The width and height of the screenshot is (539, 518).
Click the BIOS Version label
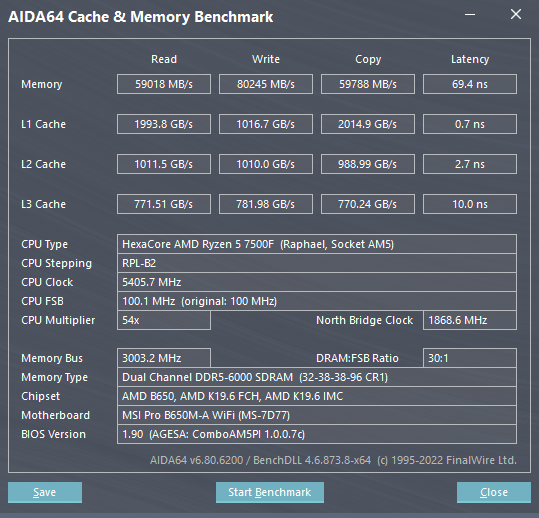click(x=53, y=434)
